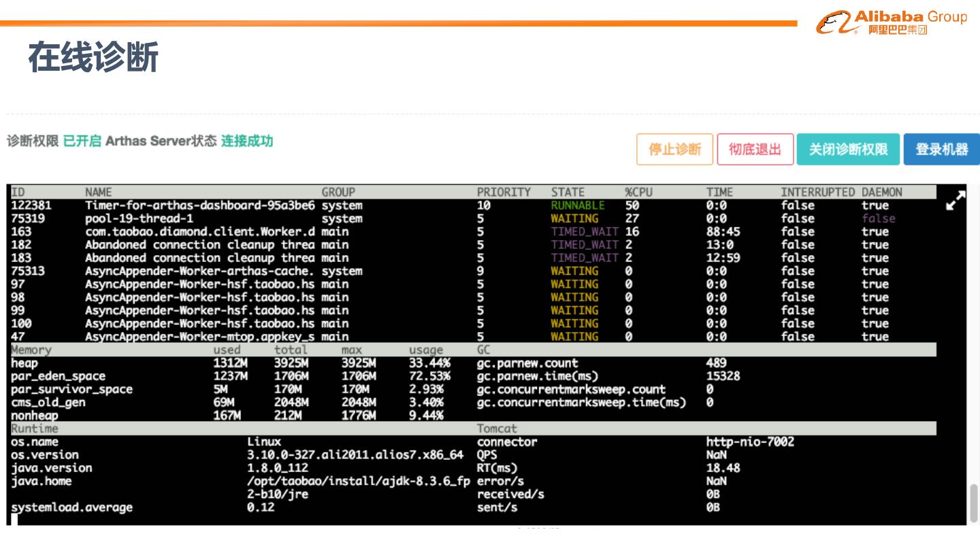Click the Memory section header
This screenshot has height=551, width=980.
point(31,350)
